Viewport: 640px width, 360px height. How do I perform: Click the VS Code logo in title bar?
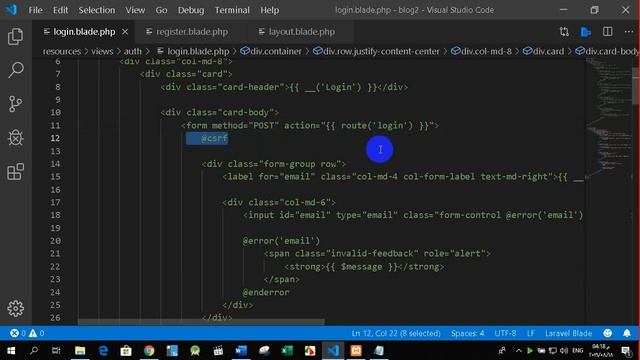[11, 9]
